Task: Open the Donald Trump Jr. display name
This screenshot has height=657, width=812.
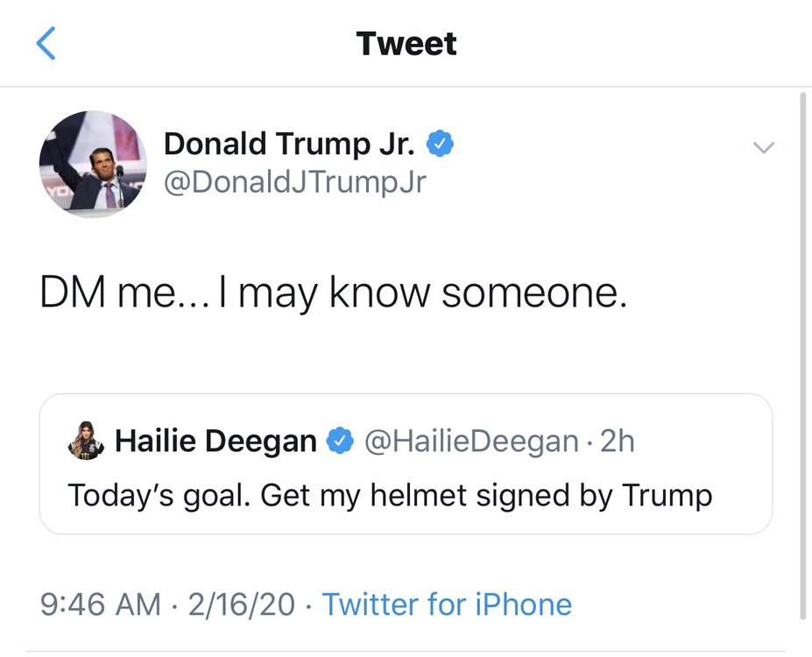Action: 289,144
